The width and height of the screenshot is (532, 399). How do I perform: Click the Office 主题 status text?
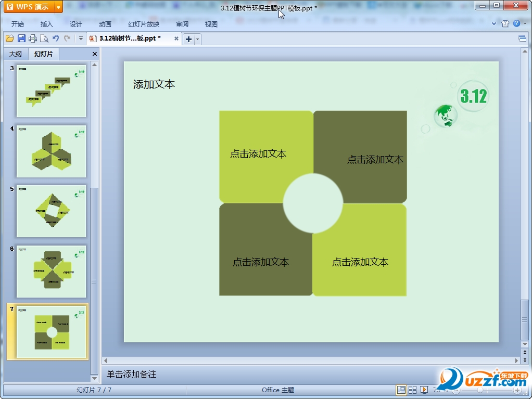(278, 390)
